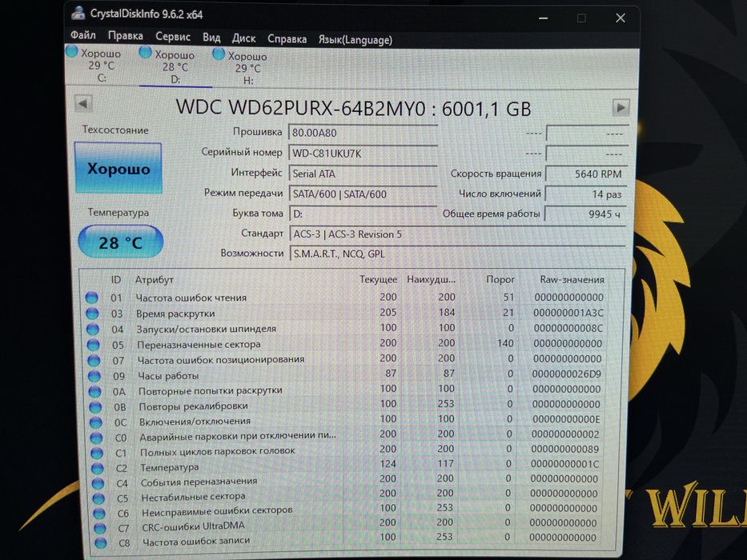
Task: Click status dot for attribute C7
Action: tap(99, 528)
